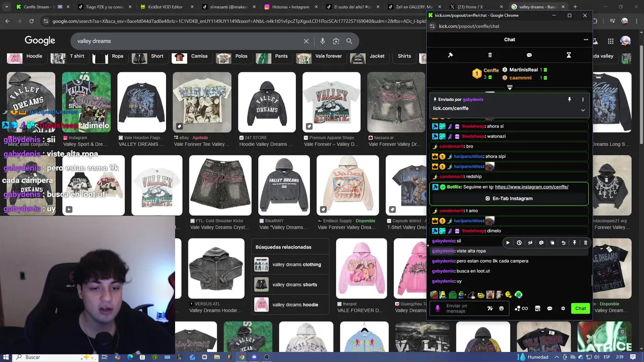Open Task View on the taskbar

(105, 357)
